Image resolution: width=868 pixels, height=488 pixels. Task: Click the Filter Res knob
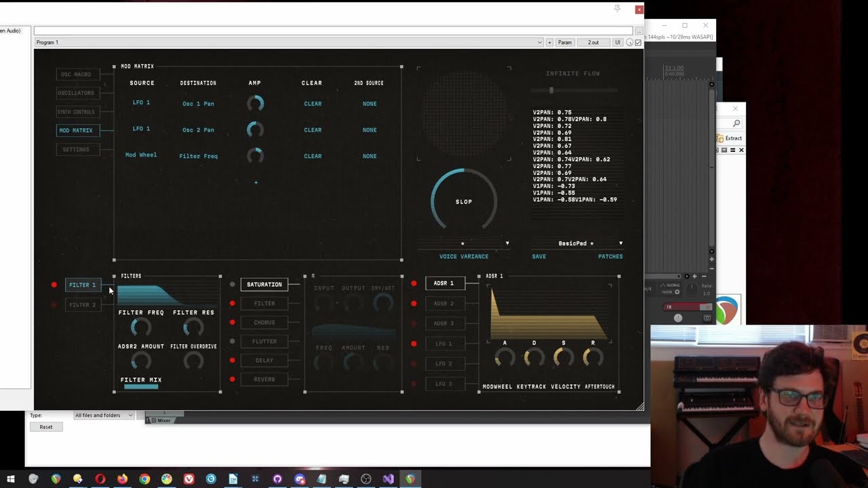pos(193,327)
